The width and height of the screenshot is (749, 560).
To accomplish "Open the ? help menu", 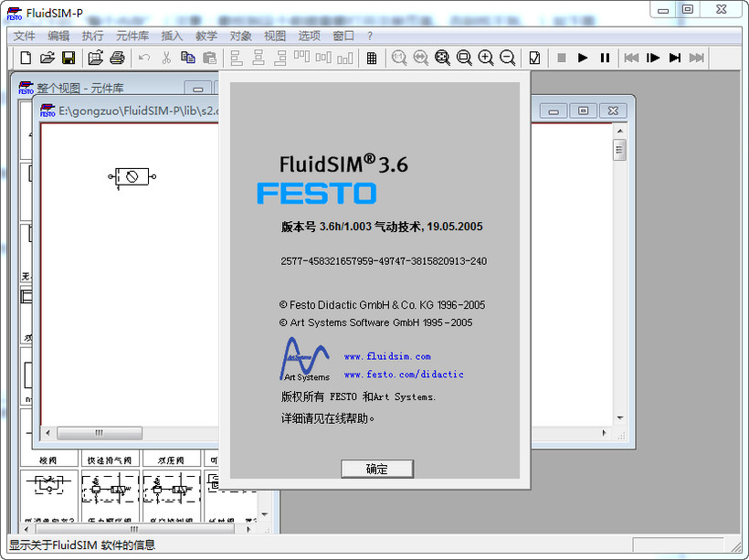I will tap(370, 36).
